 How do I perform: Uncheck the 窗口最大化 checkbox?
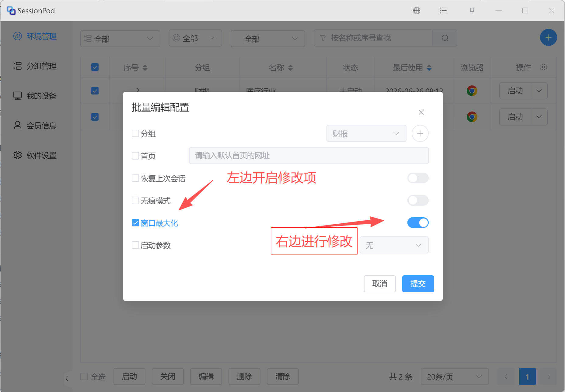[135, 223]
